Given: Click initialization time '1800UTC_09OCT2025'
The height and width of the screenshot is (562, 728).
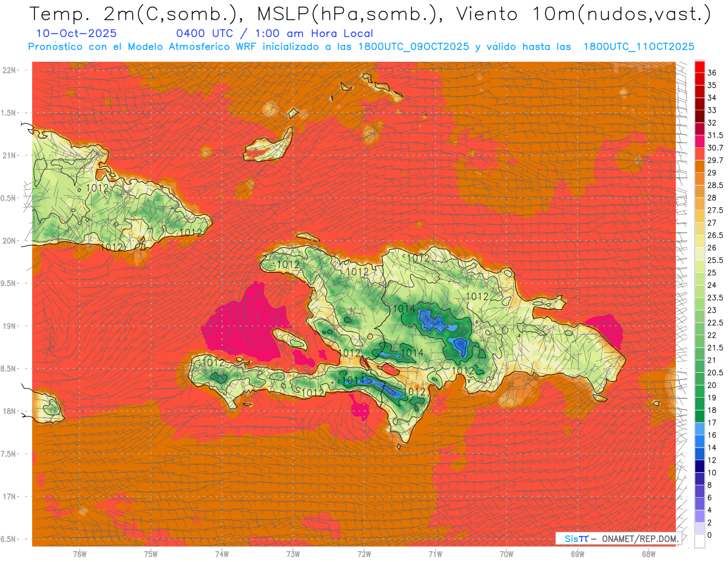Looking at the screenshot, I should click(414, 47).
